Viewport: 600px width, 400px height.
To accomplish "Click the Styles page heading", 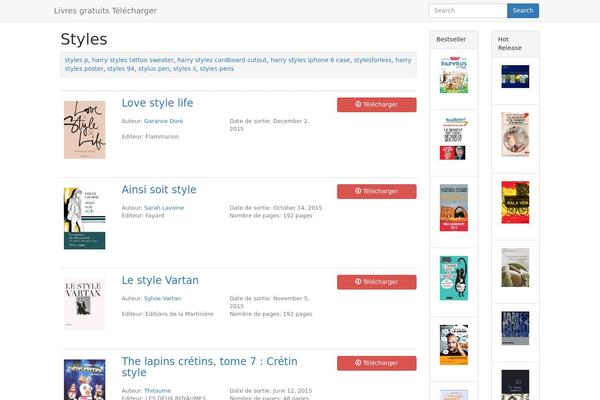I will click(x=84, y=39).
